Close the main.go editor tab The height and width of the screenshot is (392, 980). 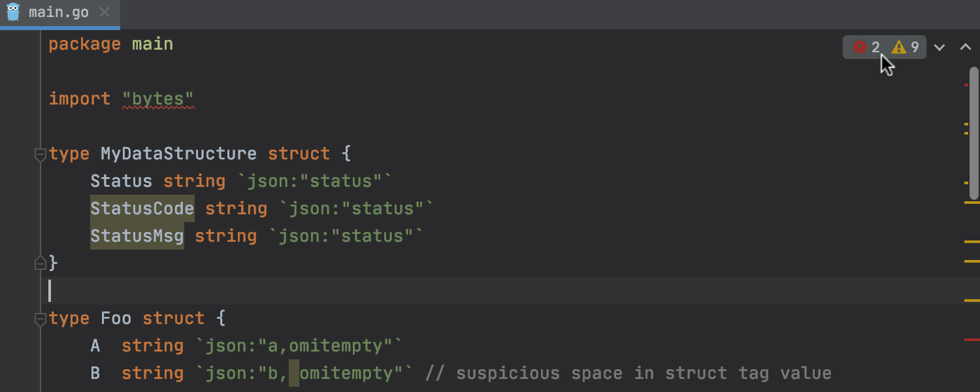click(x=105, y=12)
